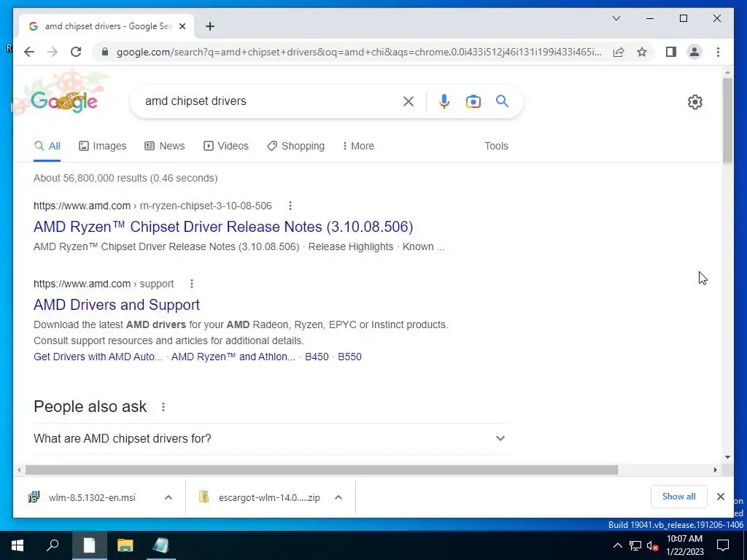The image size is (747, 560).
Task: Click the browser forward arrow
Action: tap(53, 52)
